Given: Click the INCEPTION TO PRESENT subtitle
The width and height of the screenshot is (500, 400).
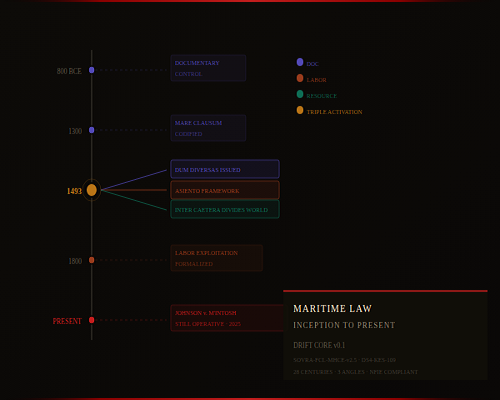Looking at the screenshot, I should tap(344, 325).
